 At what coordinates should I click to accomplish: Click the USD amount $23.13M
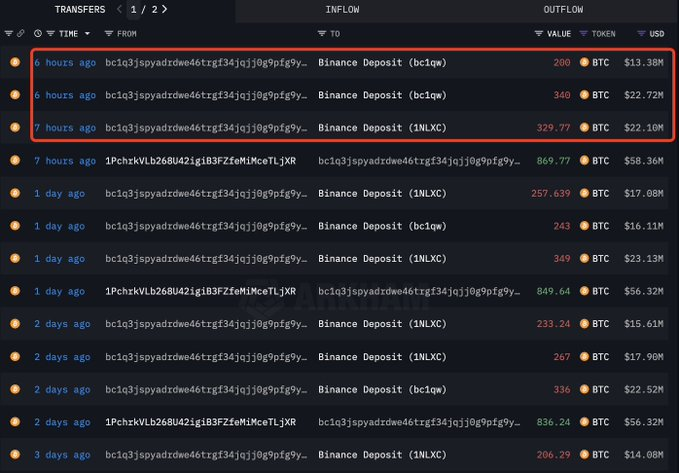click(x=643, y=259)
